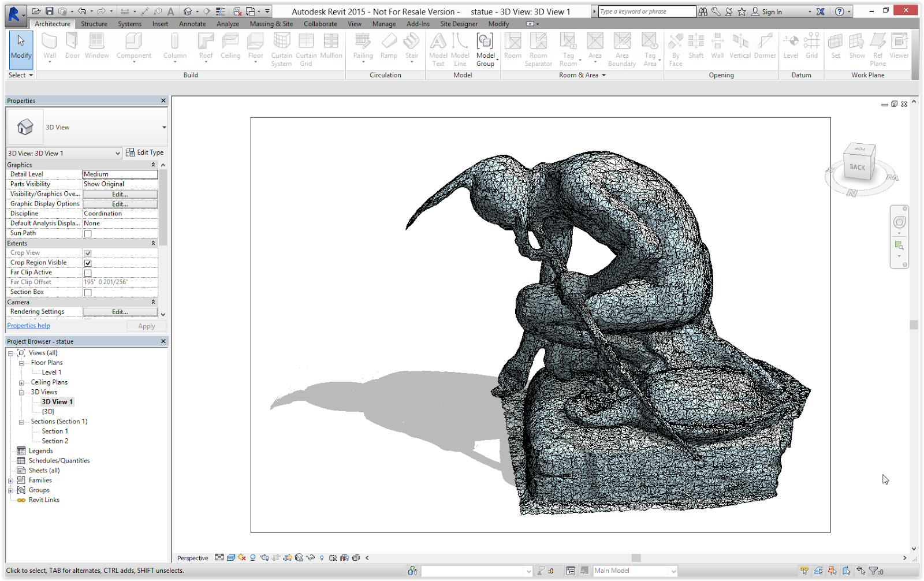Open the Door placement tool
Viewport: 924px width, 581px height.
point(71,46)
